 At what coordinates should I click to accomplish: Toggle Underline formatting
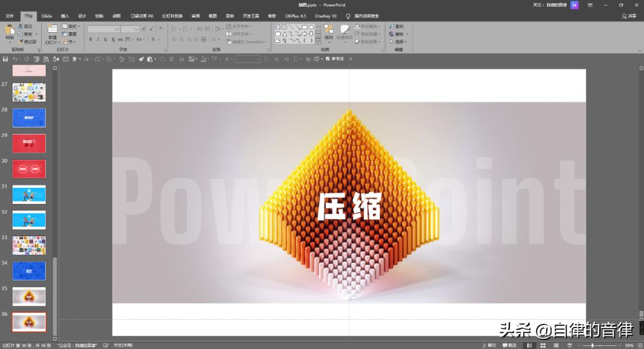106,39
